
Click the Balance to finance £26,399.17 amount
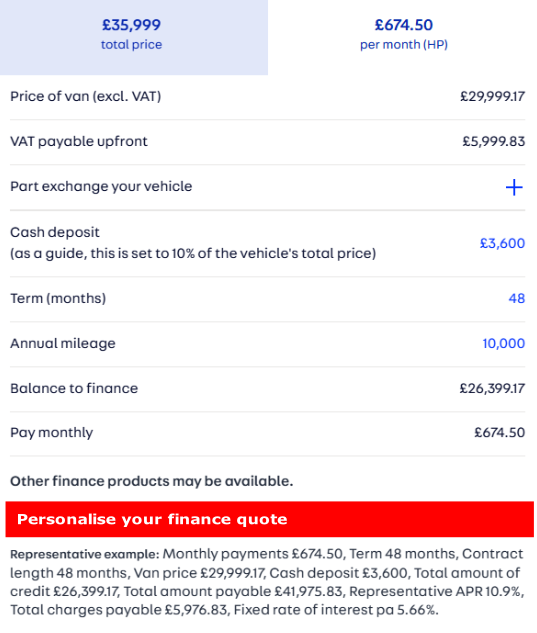(x=492, y=388)
